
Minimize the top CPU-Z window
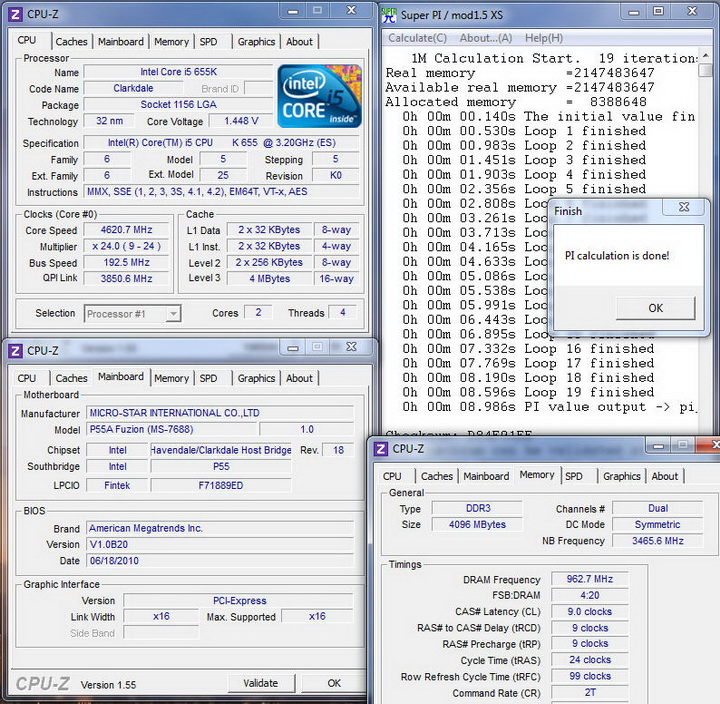pyautogui.click(x=292, y=11)
